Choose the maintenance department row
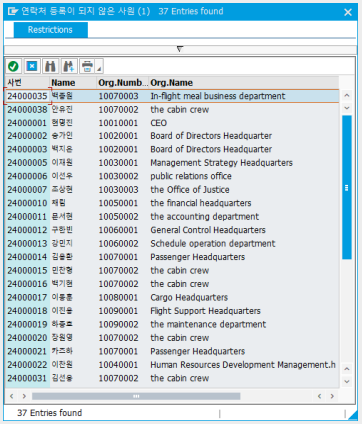The height and width of the screenshot is (424, 362). (172, 324)
